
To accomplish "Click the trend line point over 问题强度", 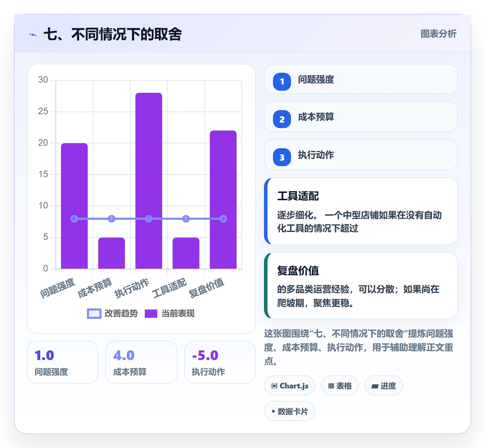I will 74,219.
